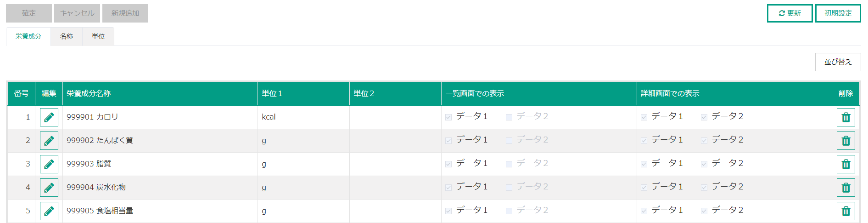The image size is (868, 223).
Task: Toggle list-view データ2 checkbox for たんぱく質
Action: (509, 141)
